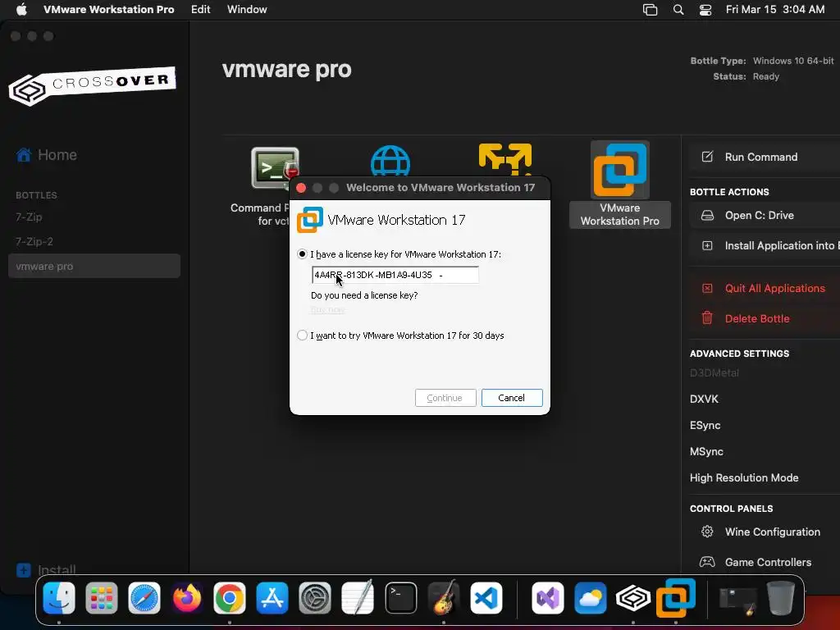
Task: Select 'I have a license key' radio option
Action: (x=302, y=254)
